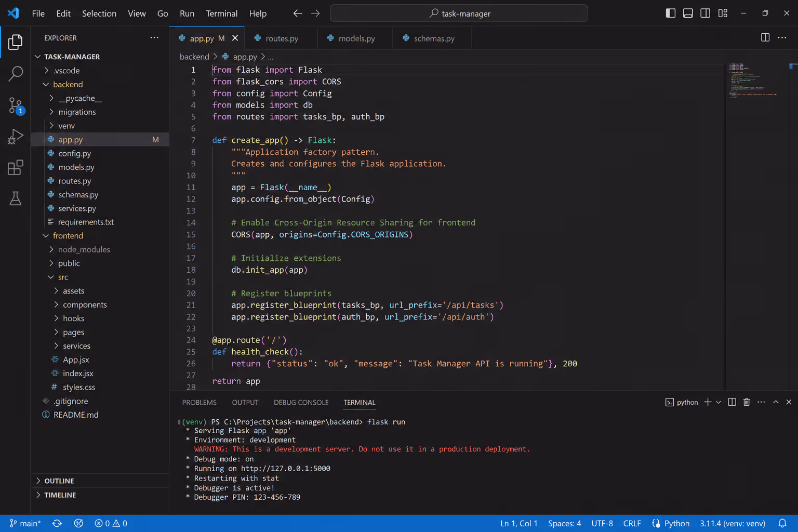Synchronize changes from the status bar
798x532 pixels.
(57, 523)
